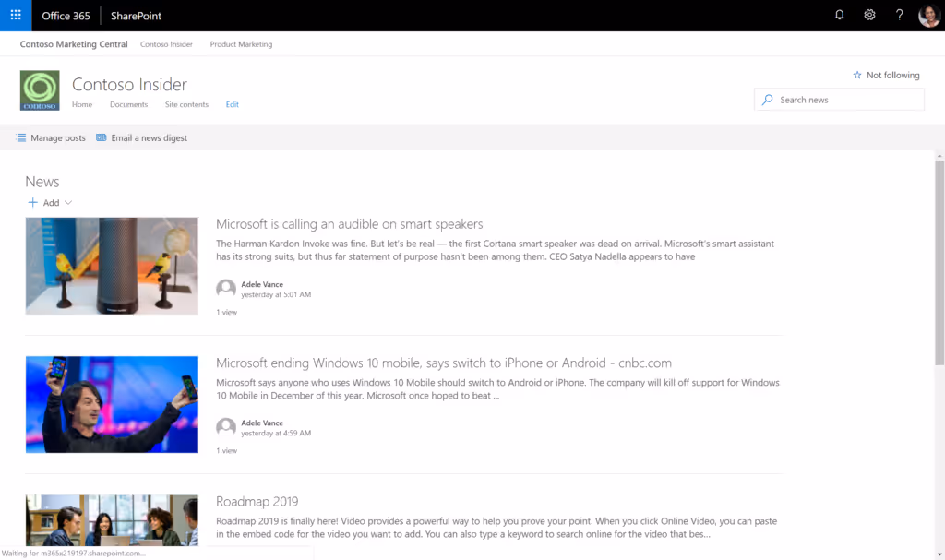The width and height of the screenshot is (945, 560).
Task: Follow the site with Not following
Action: coord(886,76)
